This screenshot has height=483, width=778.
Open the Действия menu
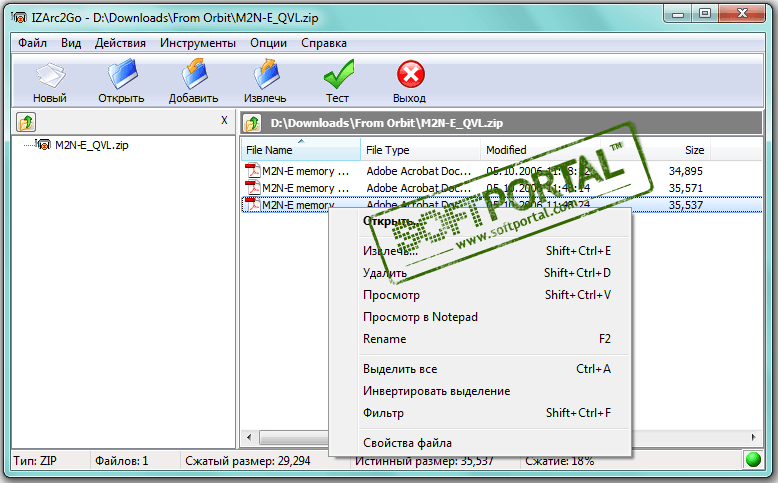click(120, 43)
